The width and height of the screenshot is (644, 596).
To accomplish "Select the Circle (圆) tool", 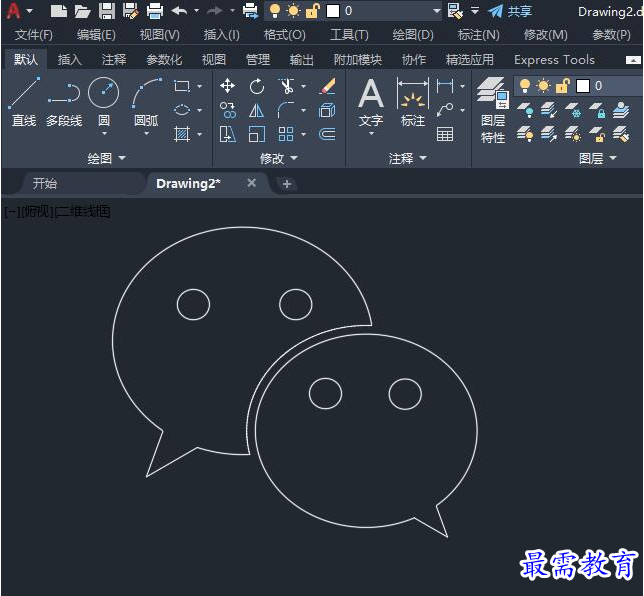I will click(104, 101).
